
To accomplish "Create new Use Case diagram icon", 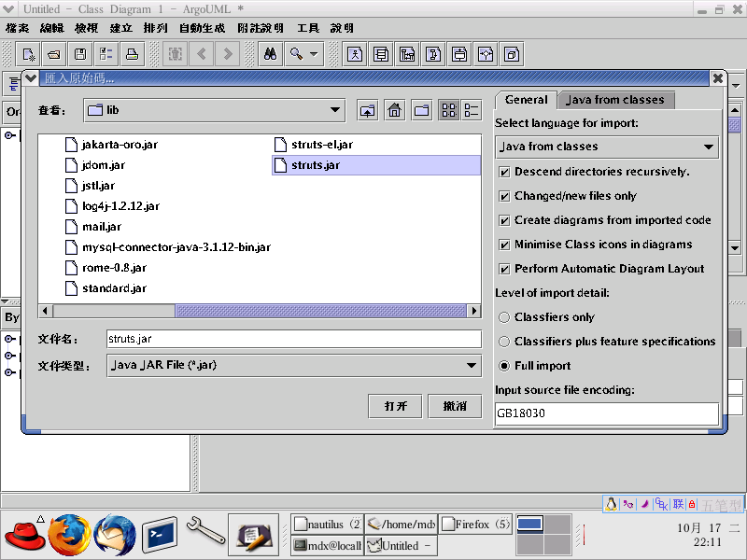I will point(355,54).
